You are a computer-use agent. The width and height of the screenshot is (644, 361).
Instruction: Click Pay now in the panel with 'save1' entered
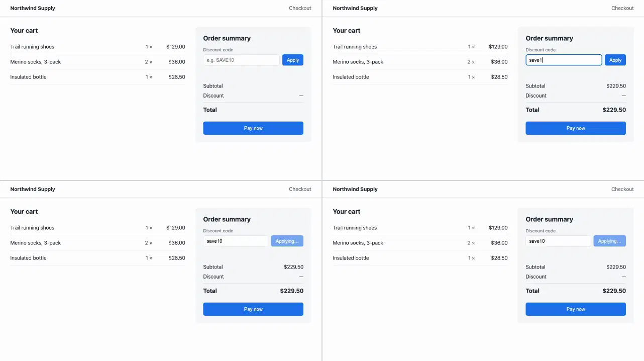coord(576,128)
